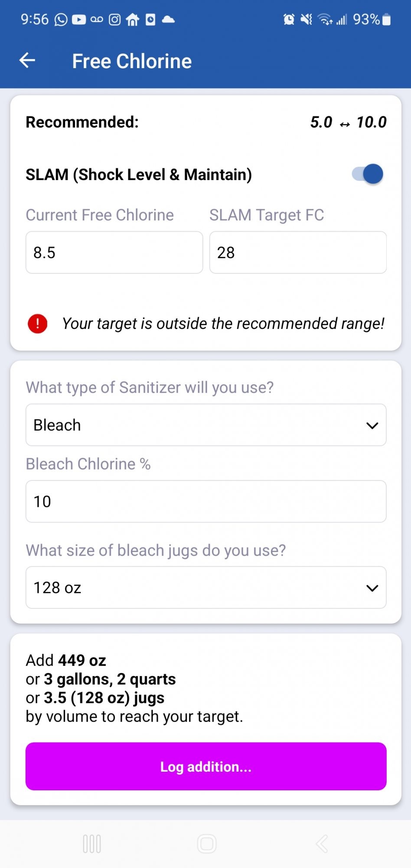Tap the Android back navigation chevron
The image size is (411, 868).
(x=322, y=844)
